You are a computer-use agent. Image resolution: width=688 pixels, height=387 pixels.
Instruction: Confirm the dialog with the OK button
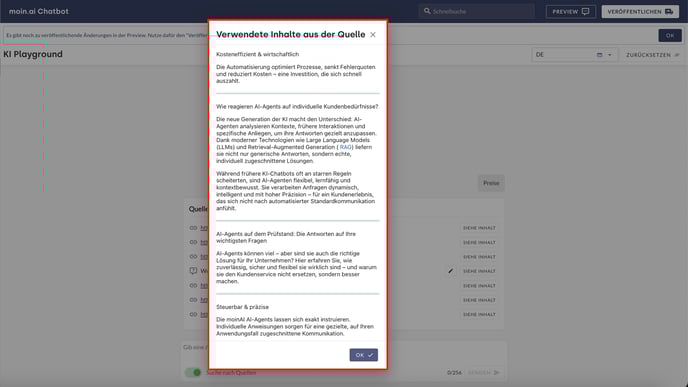[x=363, y=355]
